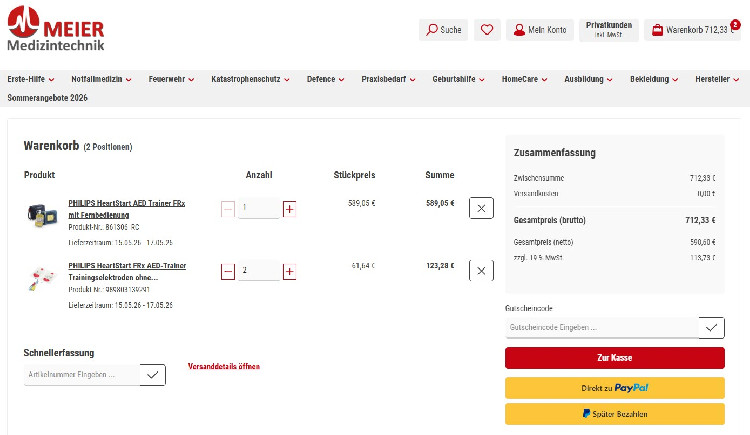Expand the Praxisbedarf menu

click(x=388, y=79)
